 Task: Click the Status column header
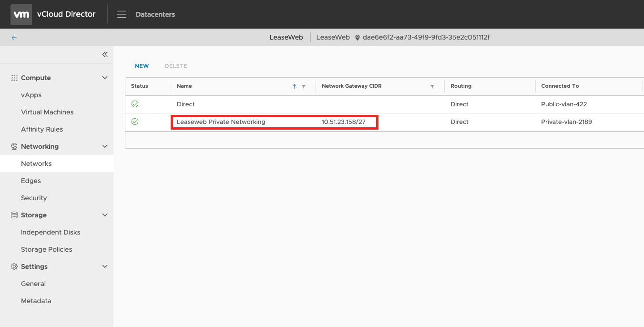(140, 86)
